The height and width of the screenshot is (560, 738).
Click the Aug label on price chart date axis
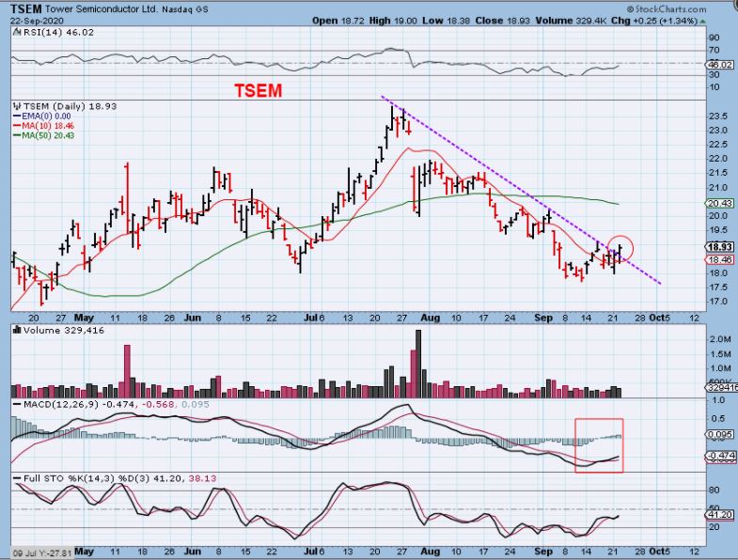431,318
